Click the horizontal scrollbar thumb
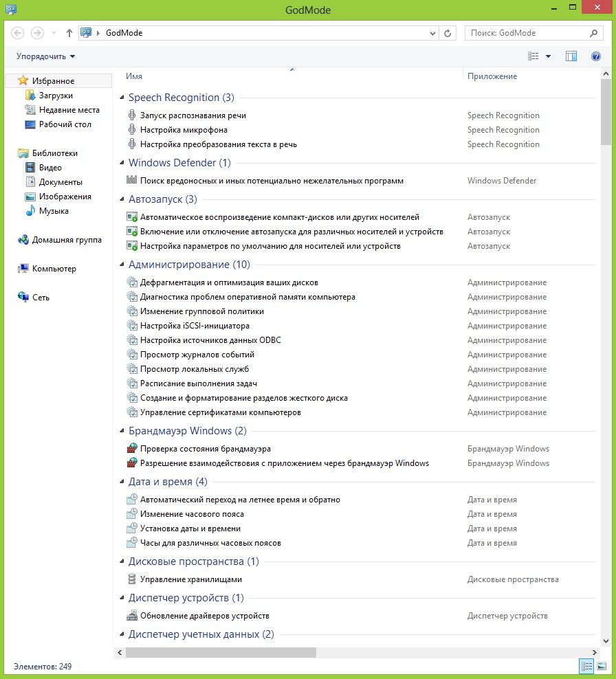 (221, 652)
